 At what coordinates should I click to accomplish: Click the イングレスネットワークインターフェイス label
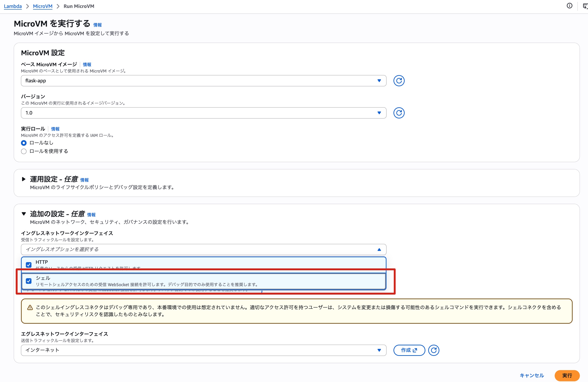pos(67,233)
